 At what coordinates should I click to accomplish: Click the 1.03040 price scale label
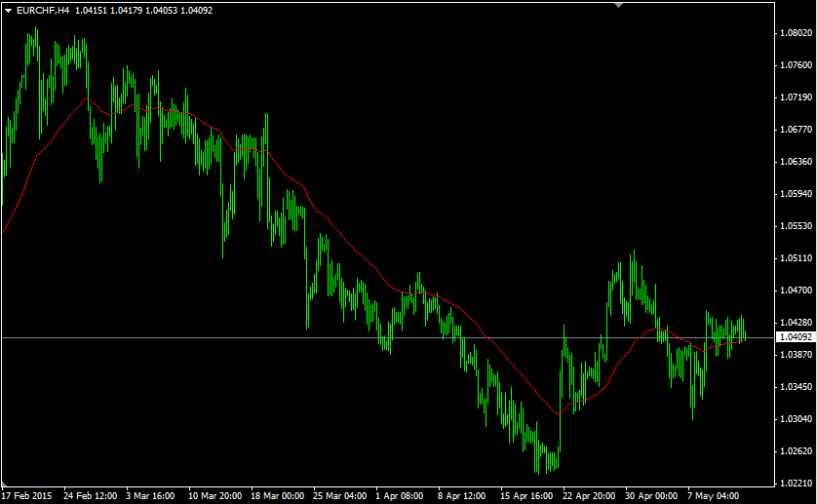[x=796, y=419]
